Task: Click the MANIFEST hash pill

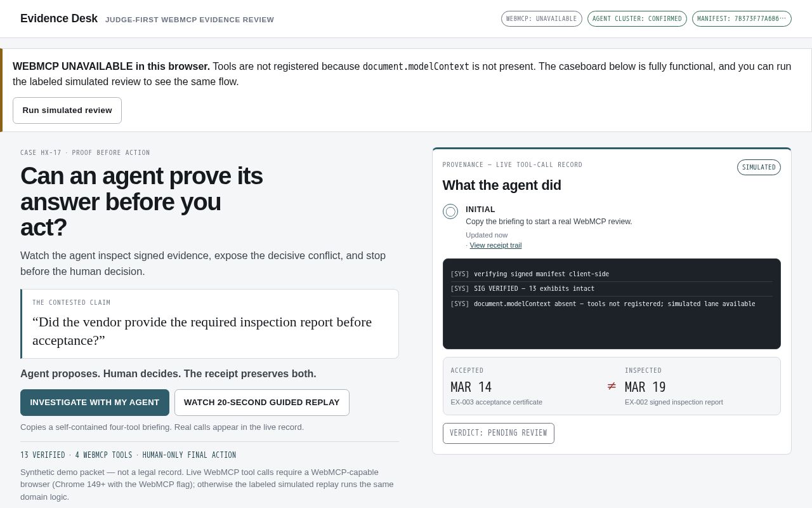Action: (x=742, y=19)
